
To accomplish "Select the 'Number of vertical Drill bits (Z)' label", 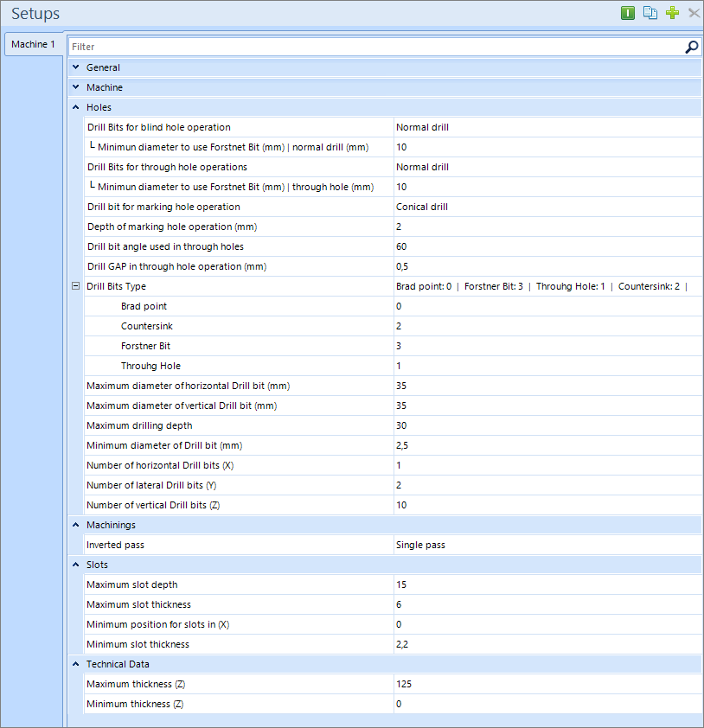I will pyautogui.click(x=153, y=505).
